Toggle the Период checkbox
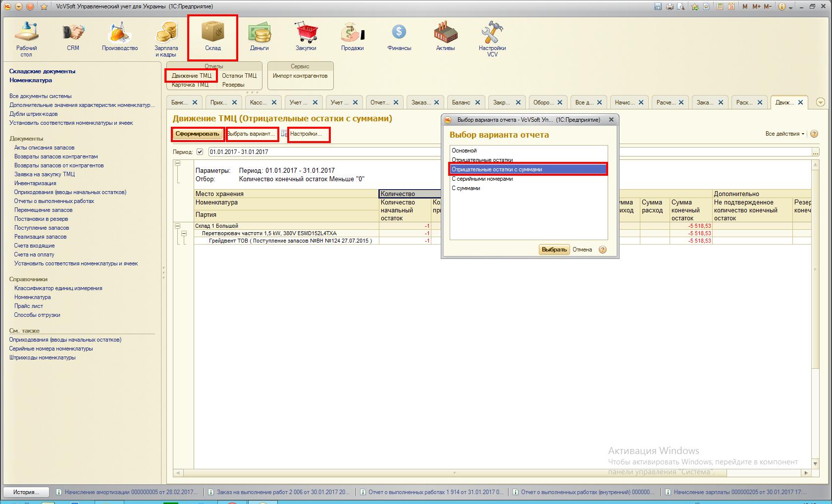Viewport: 832px width, 504px height. click(x=200, y=152)
